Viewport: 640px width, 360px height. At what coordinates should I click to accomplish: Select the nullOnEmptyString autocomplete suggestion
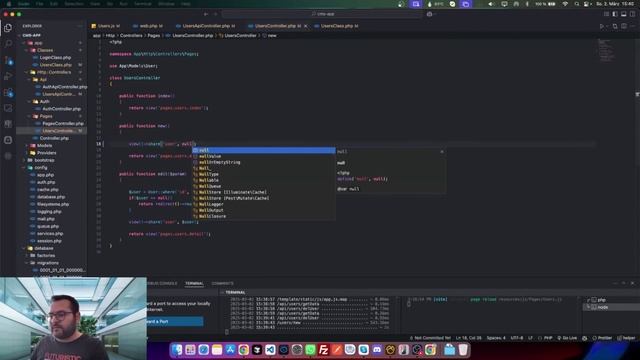(x=264, y=162)
